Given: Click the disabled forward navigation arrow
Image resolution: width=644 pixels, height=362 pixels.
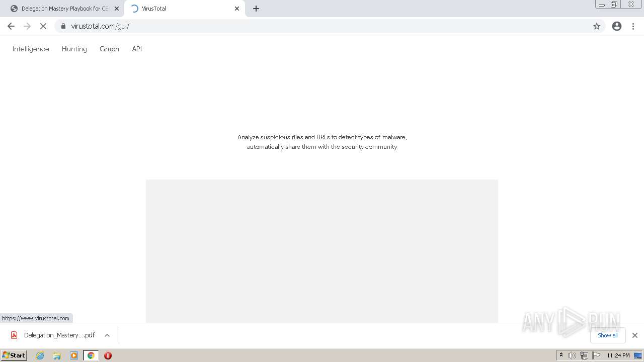Looking at the screenshot, I should click(27, 26).
